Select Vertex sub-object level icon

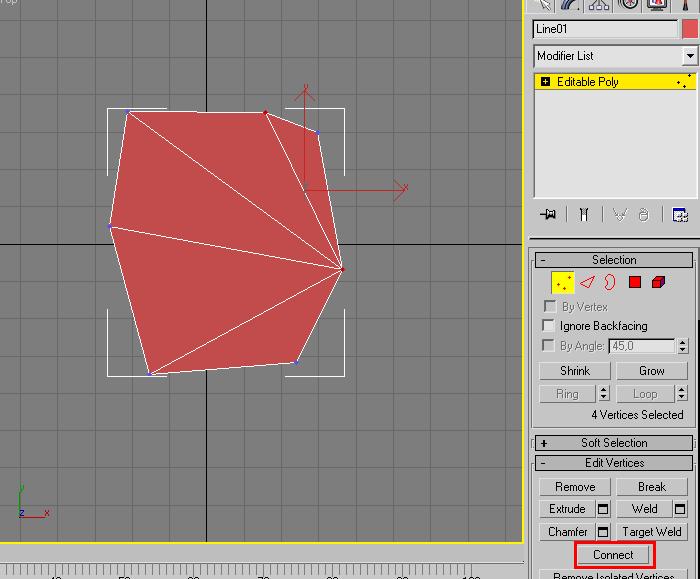[562, 283]
